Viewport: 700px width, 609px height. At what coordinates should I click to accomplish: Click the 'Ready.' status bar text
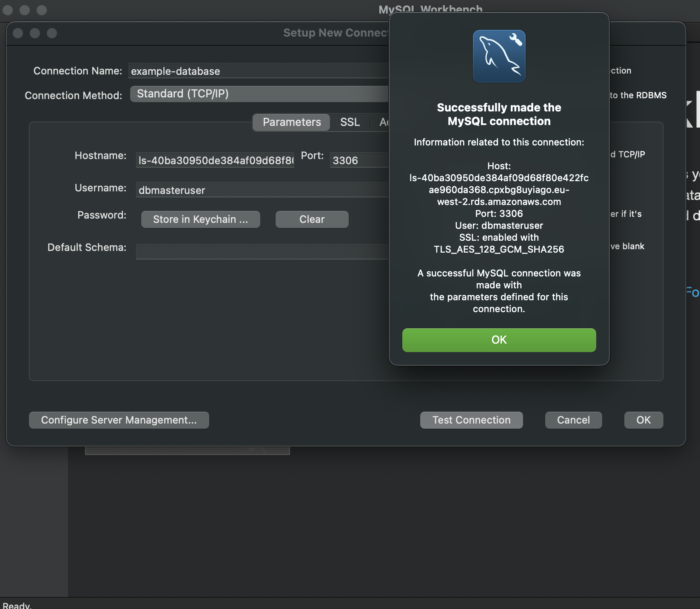17,605
